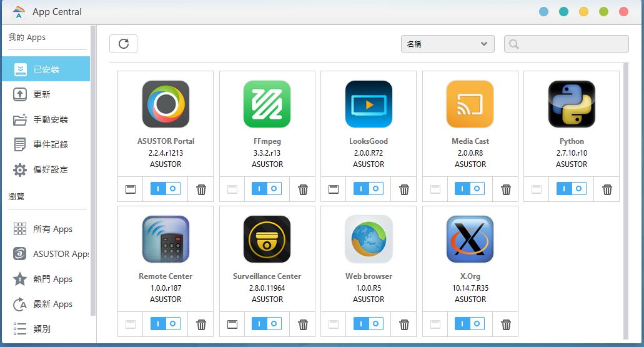Click the Python app icon
This screenshot has height=347, width=644.
(572, 104)
